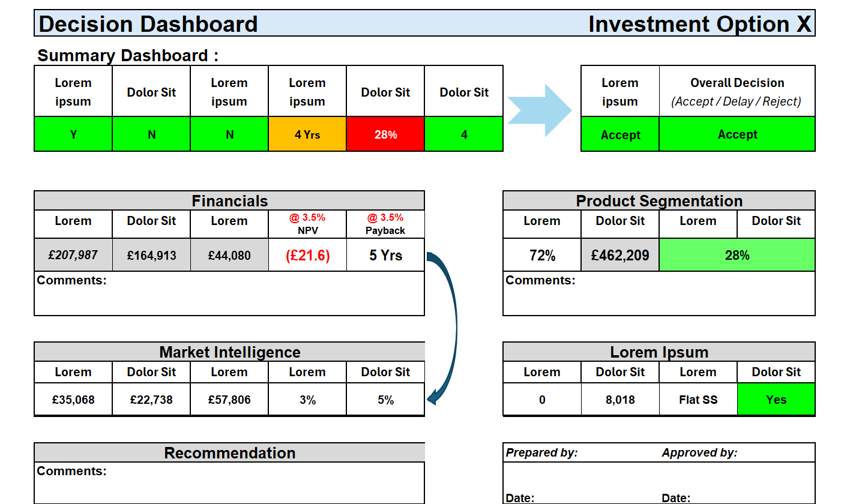This screenshot has width=856, height=504.
Task: Click the red (£21.6) NPV value
Action: pos(307,256)
